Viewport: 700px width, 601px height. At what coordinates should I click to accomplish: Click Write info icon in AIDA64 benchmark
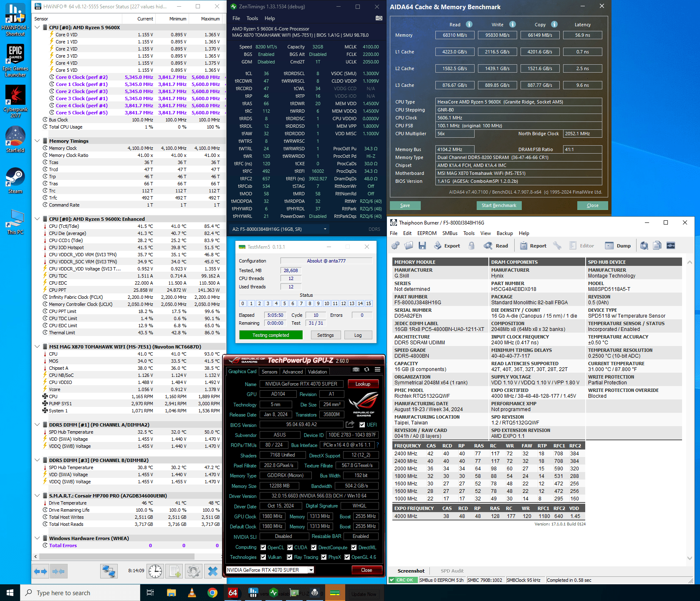tap(513, 24)
